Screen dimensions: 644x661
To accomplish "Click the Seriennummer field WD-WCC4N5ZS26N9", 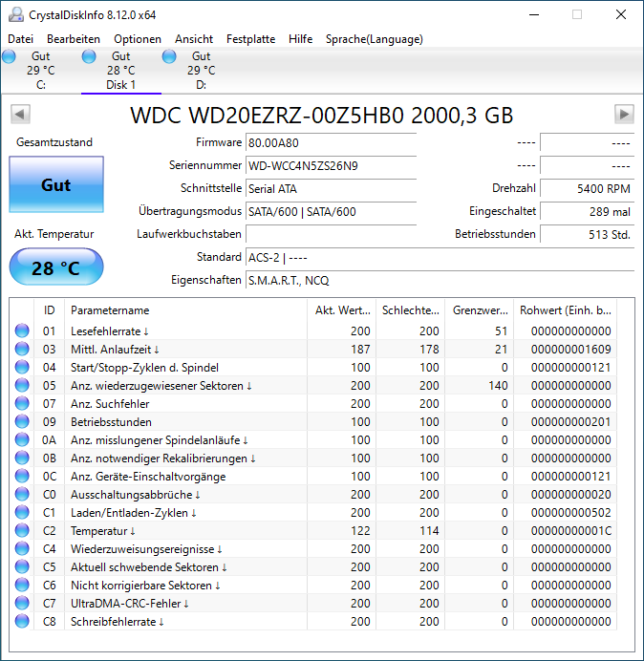I will [x=331, y=165].
